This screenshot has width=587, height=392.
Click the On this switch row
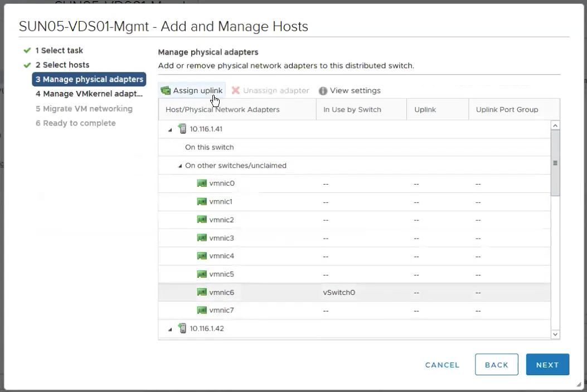click(x=355, y=147)
